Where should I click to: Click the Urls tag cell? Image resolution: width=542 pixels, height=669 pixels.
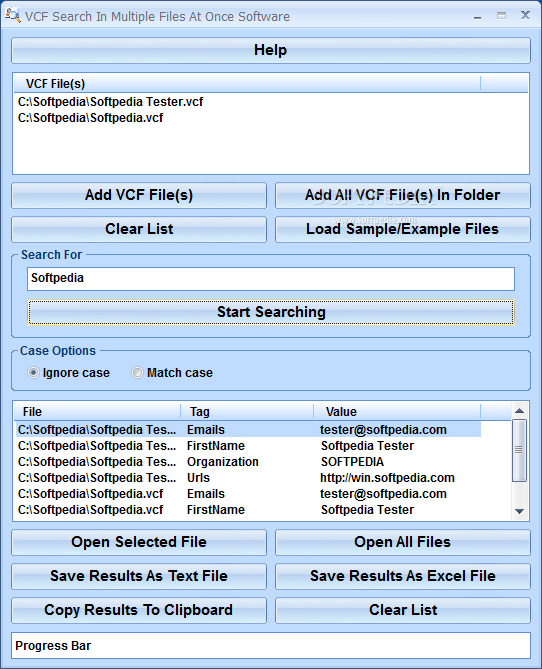pyautogui.click(x=198, y=478)
